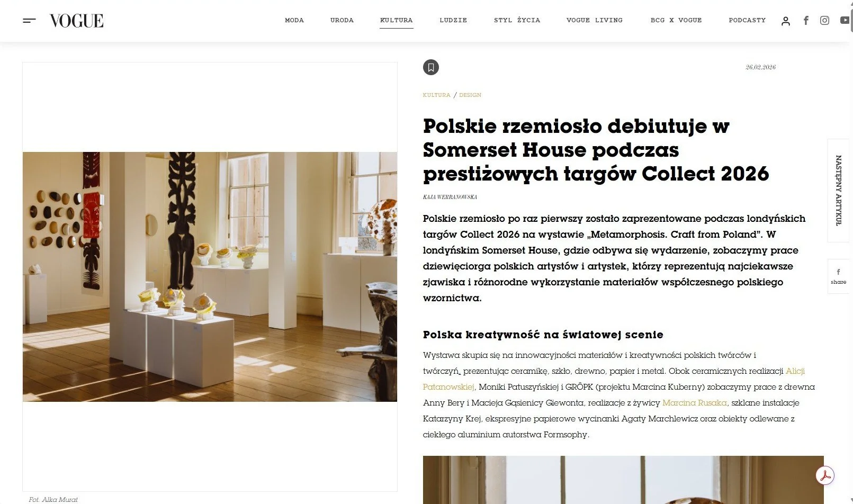Open the Instagram icon in header
Screen dimensions: 853x504
[824, 21]
